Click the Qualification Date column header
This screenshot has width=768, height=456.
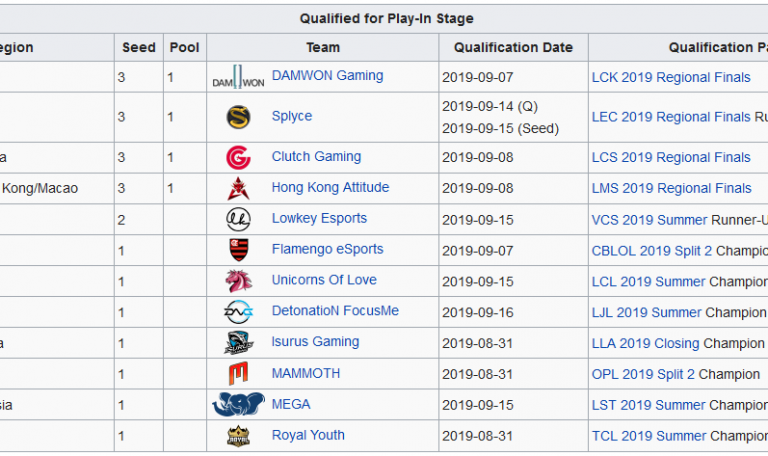pos(513,47)
